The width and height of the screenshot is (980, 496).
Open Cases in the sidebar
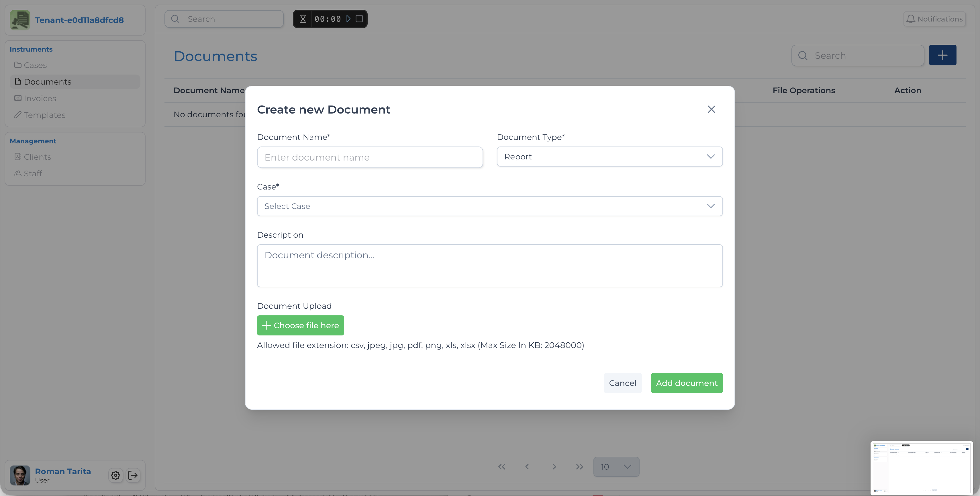click(35, 65)
